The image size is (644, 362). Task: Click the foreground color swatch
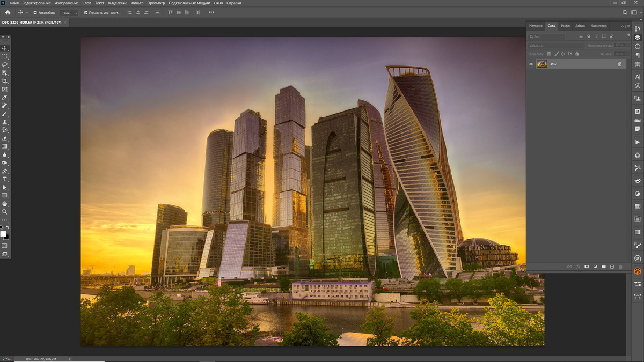[x=4, y=234]
